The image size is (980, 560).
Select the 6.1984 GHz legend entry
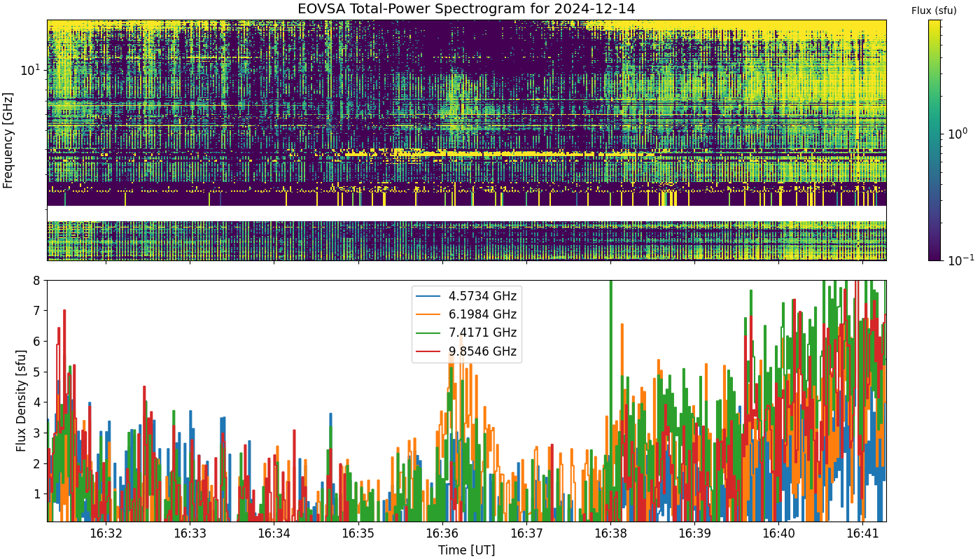(467, 314)
